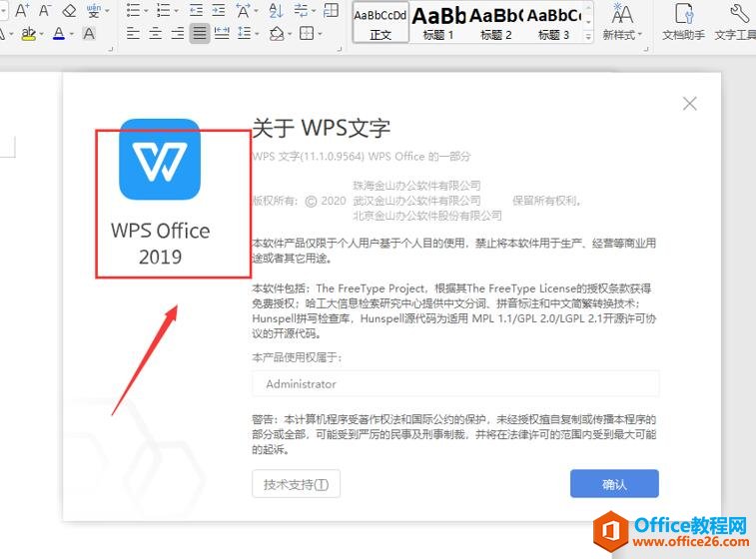This screenshot has height=559, width=756.
Task: Increase paragraph indent
Action: (x=219, y=10)
